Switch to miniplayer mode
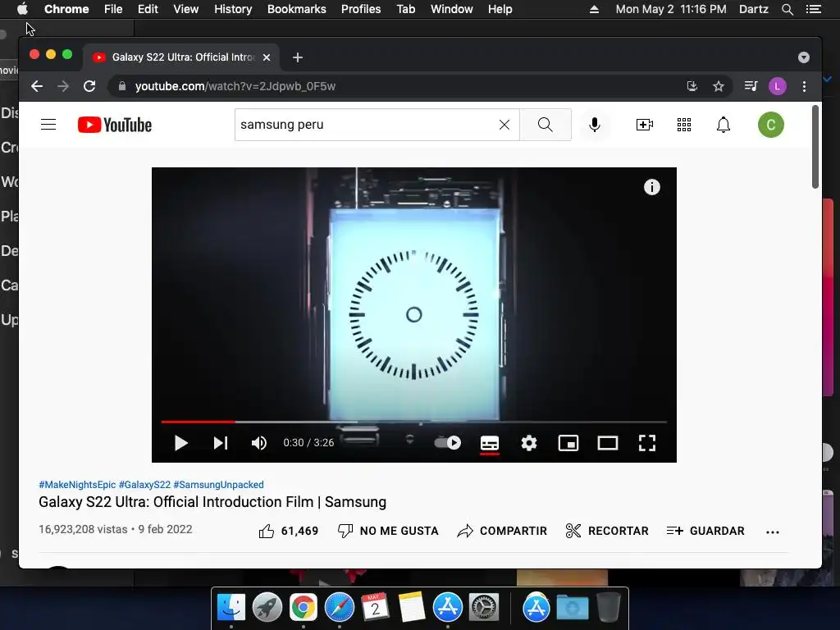Viewport: 840px width, 630px height. (x=568, y=443)
